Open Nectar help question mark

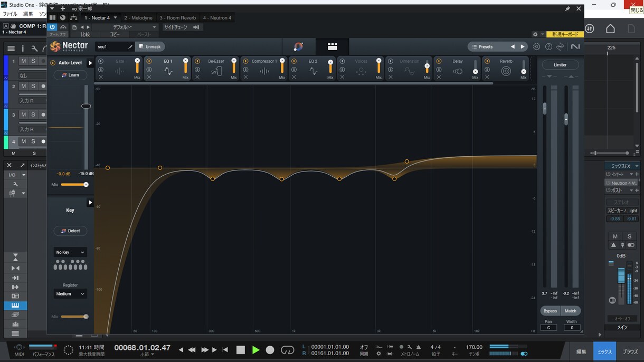click(548, 46)
